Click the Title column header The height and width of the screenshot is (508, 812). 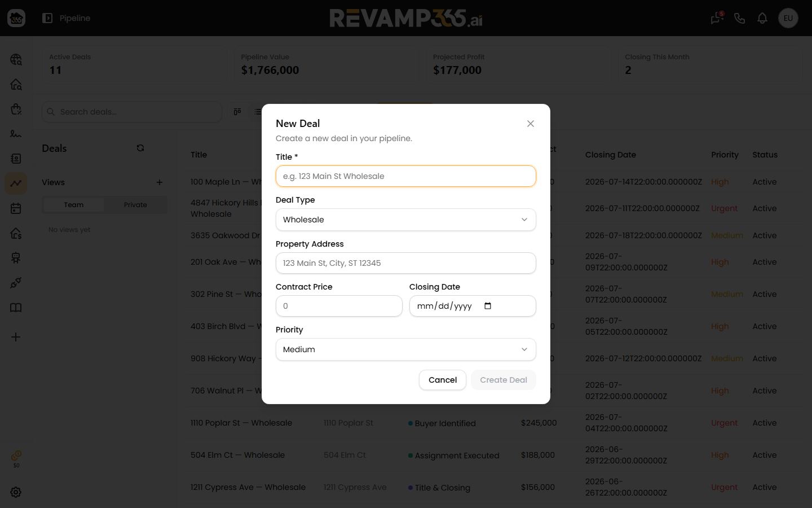click(x=198, y=155)
